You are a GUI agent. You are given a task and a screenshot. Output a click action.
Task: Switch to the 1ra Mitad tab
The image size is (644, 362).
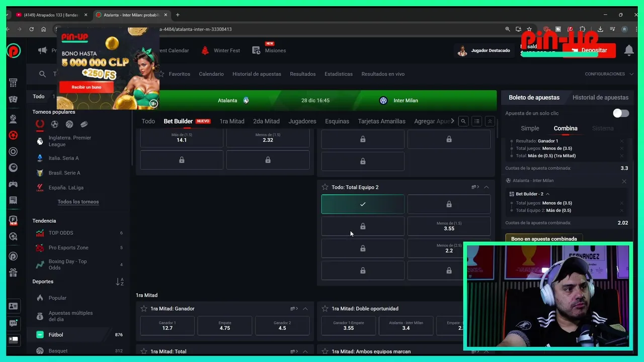(232, 121)
